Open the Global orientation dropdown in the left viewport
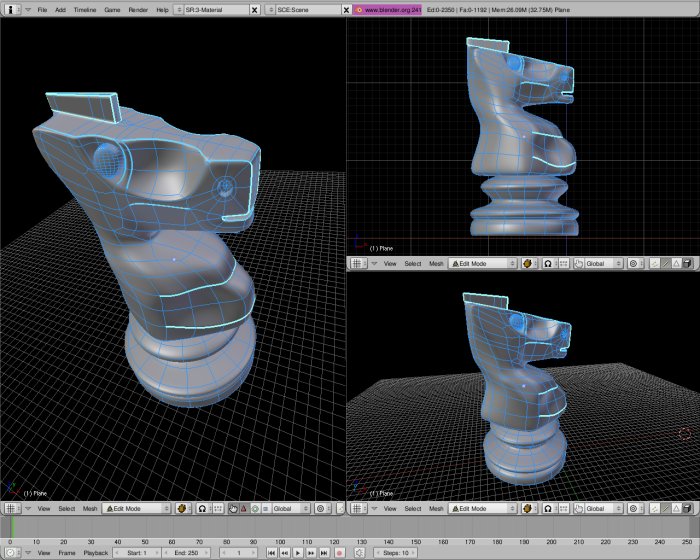 pos(290,508)
